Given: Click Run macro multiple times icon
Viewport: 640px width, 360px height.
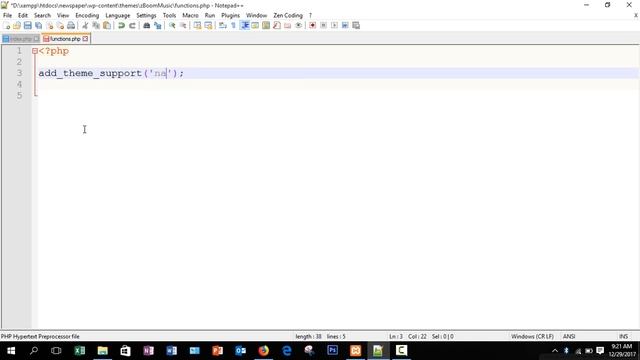Looking at the screenshot, I should [x=345, y=26].
